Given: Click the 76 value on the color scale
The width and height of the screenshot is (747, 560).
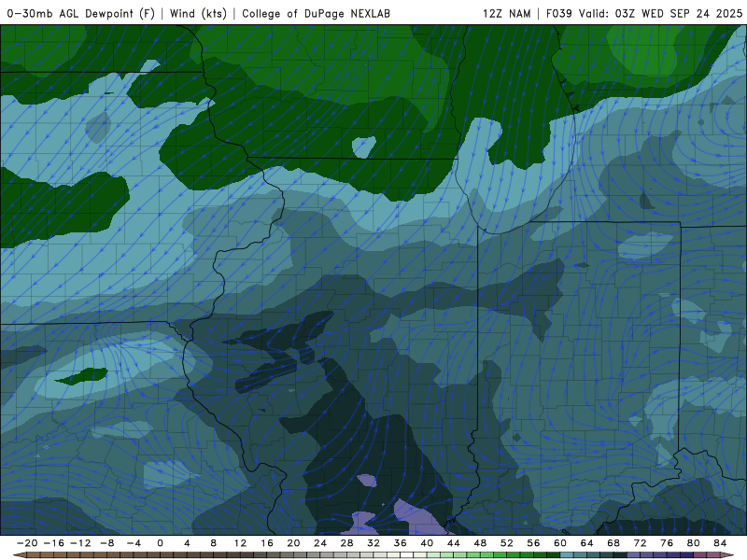Looking at the screenshot, I should (x=667, y=543).
